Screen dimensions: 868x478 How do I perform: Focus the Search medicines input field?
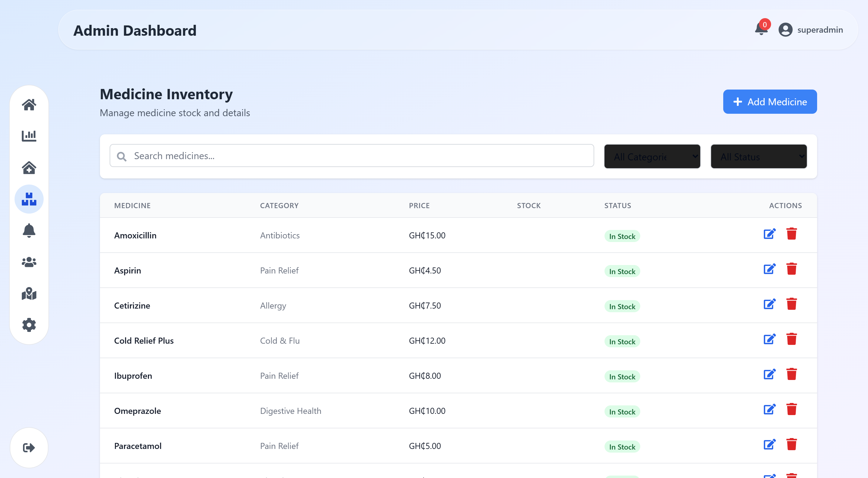tap(351, 156)
